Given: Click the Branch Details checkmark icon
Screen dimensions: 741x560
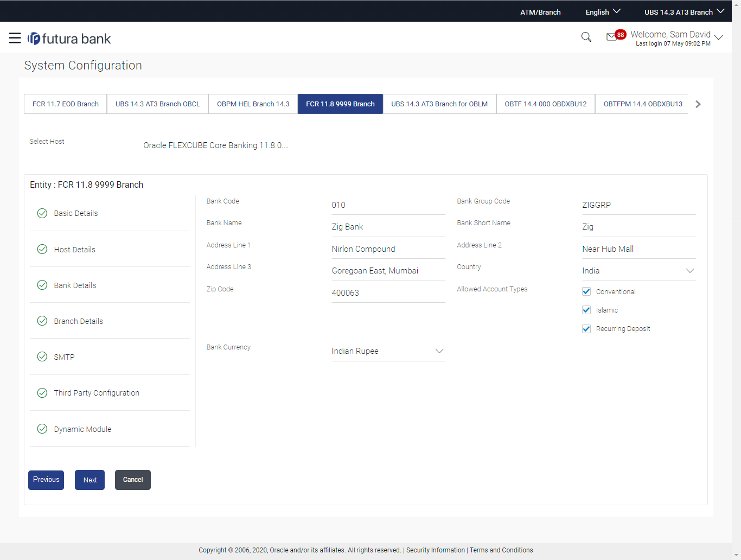Looking at the screenshot, I should (x=42, y=321).
